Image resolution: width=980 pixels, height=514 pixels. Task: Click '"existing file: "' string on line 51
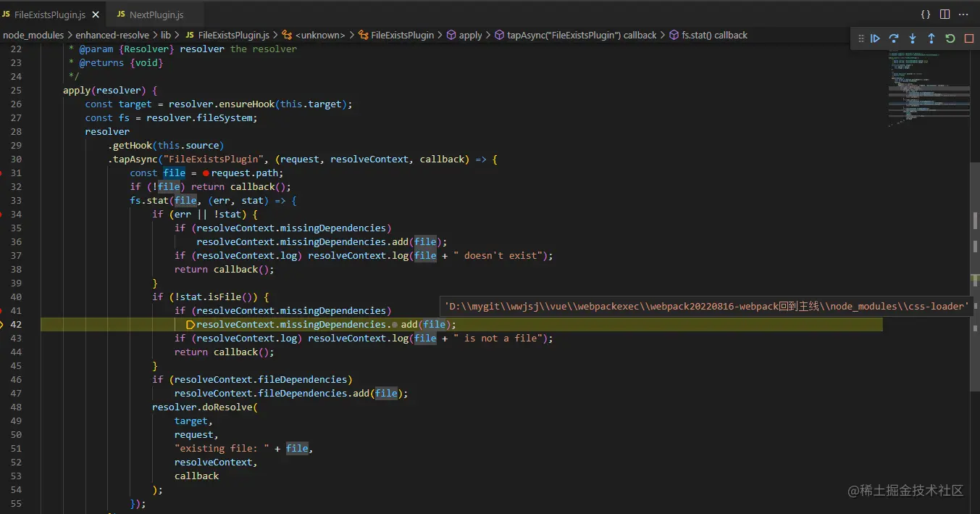[222, 449]
